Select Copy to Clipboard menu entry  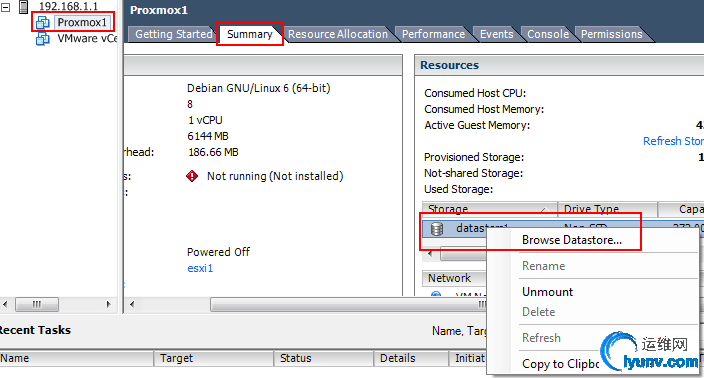[x=561, y=364]
